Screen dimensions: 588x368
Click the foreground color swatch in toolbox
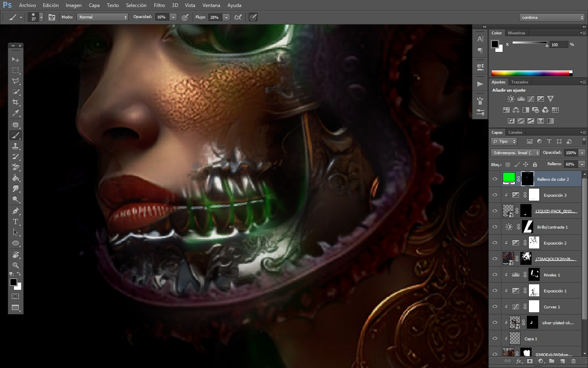pos(13,282)
